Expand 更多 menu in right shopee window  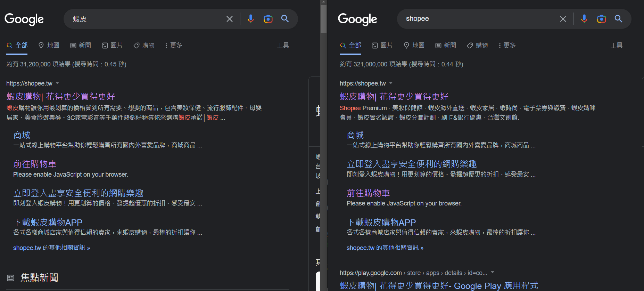pos(507,45)
